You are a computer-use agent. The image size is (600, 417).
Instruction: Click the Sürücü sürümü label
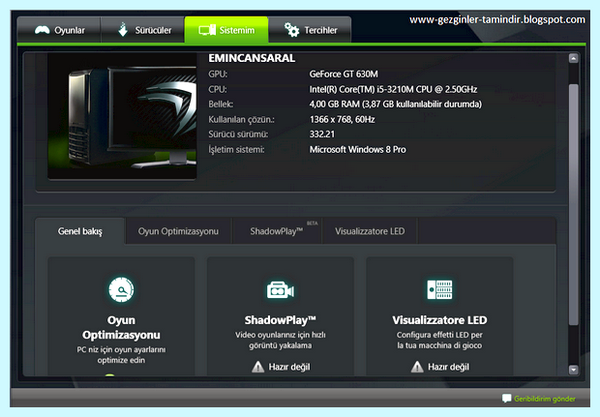(x=238, y=134)
